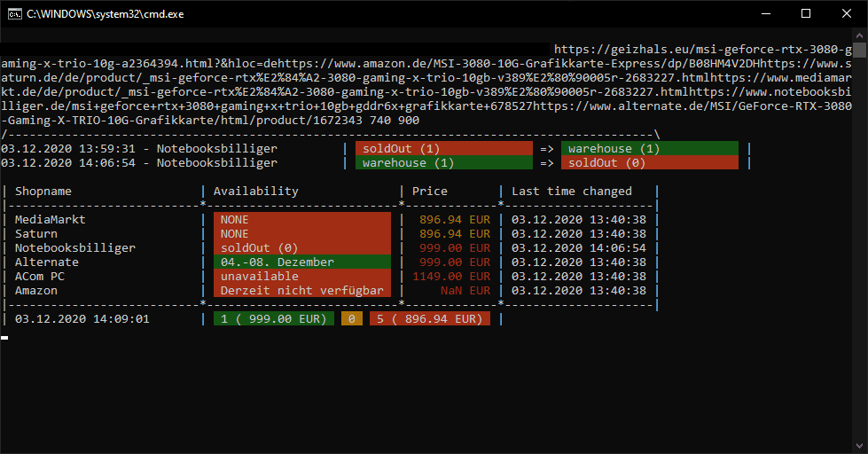Click MediaMarkt price 896.94 EUR

pos(455,219)
